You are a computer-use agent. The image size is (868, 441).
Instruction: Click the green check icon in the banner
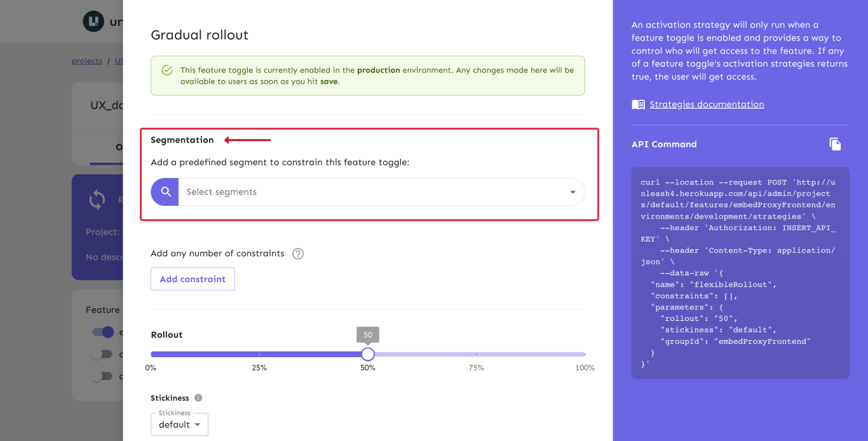click(x=166, y=71)
